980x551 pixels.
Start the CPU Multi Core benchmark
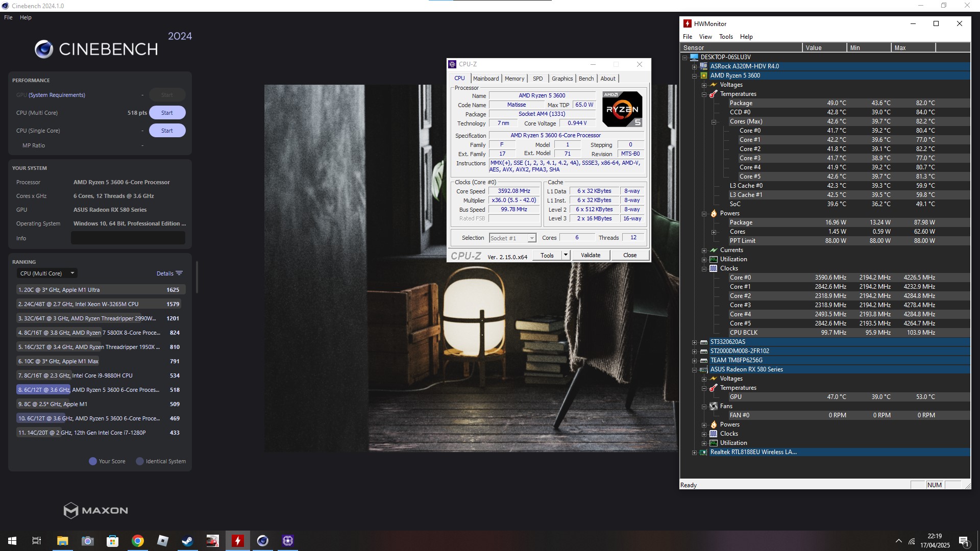(x=167, y=113)
